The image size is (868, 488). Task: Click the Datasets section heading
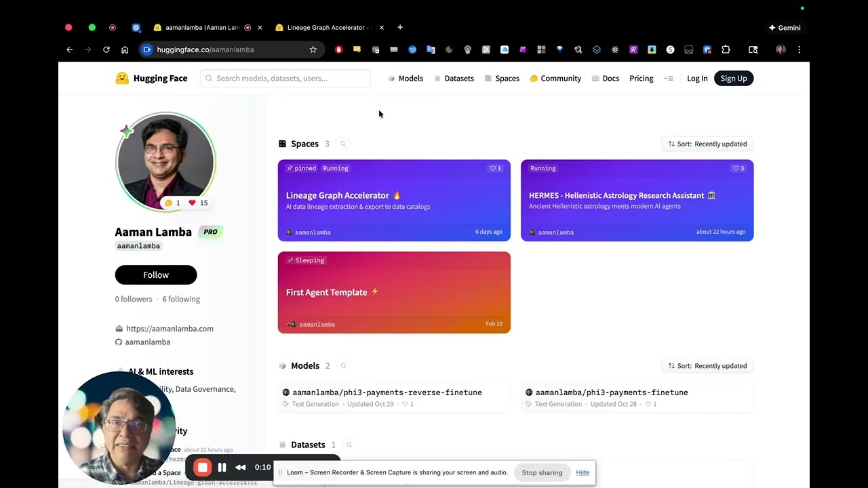click(x=308, y=445)
